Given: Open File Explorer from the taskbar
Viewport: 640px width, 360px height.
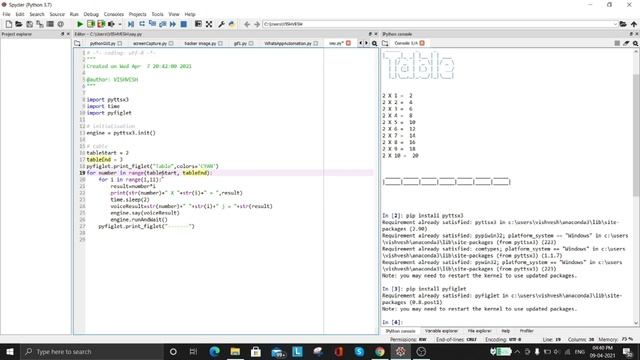Looking at the screenshot, I should (x=235, y=351).
